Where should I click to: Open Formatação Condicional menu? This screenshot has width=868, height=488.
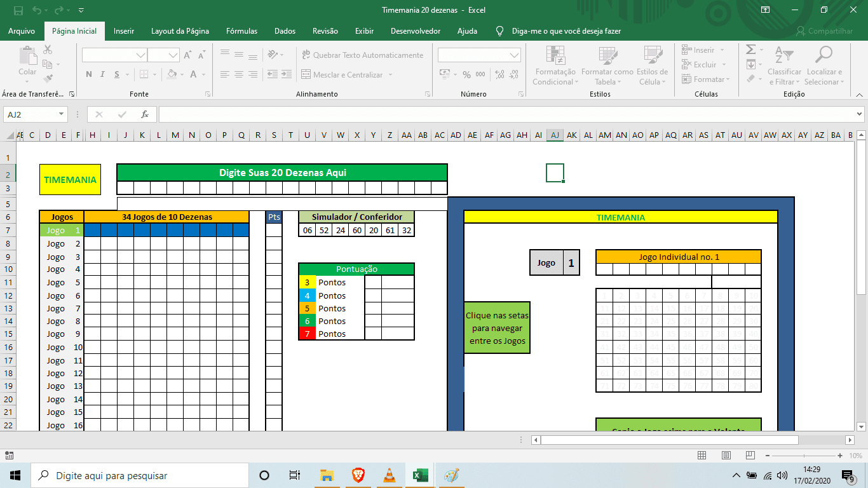(555, 65)
